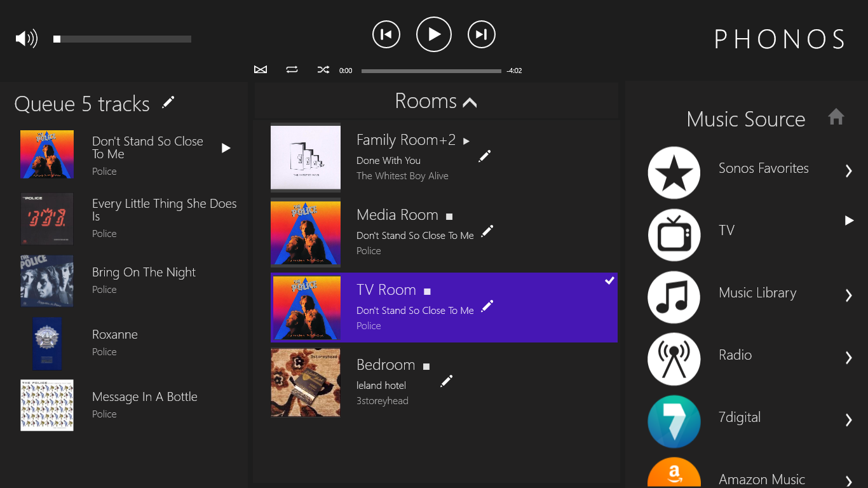The image size is (868, 488).
Task: Select Bring On The Night track
Action: 144,272
